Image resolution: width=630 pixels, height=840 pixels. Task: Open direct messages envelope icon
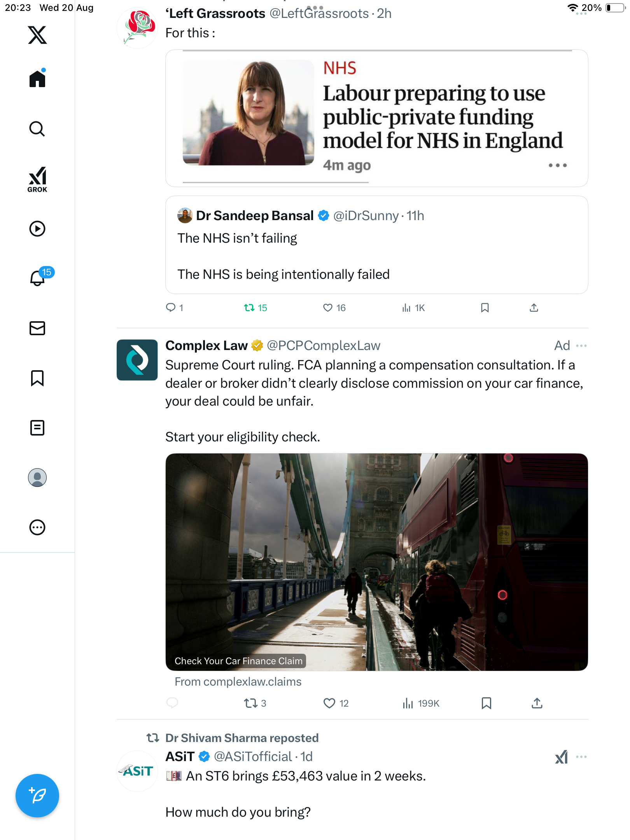click(37, 328)
